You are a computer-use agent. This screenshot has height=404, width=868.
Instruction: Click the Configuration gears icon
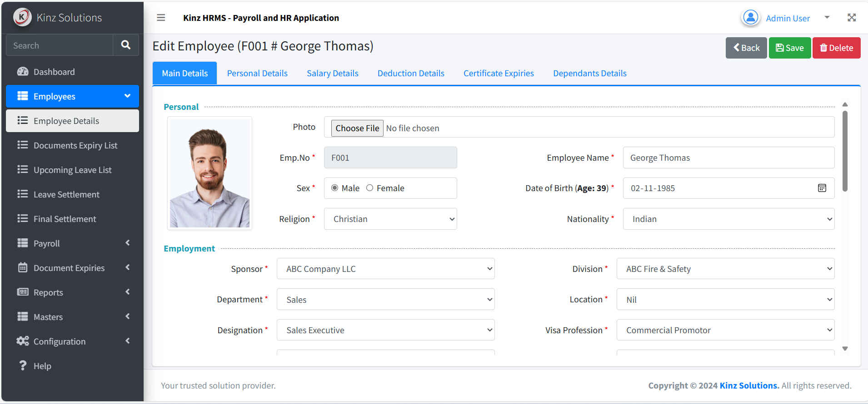tap(23, 341)
